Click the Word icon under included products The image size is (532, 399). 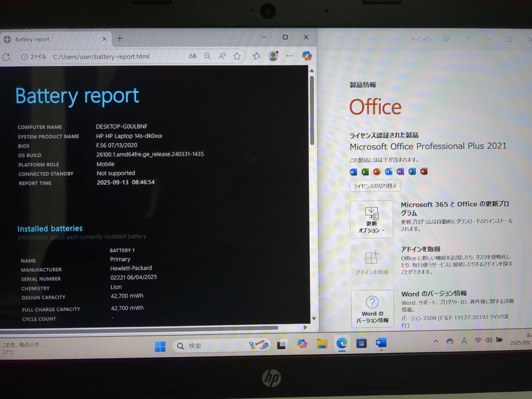tap(353, 172)
